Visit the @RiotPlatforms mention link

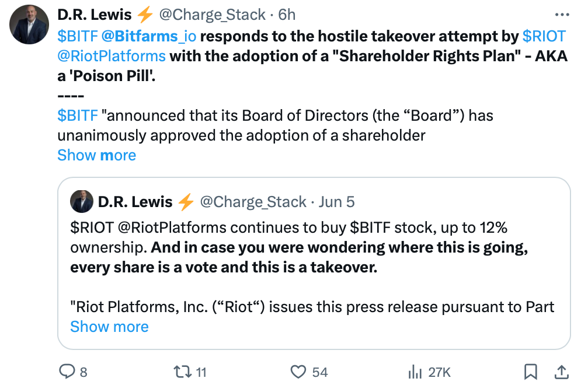pos(112,56)
